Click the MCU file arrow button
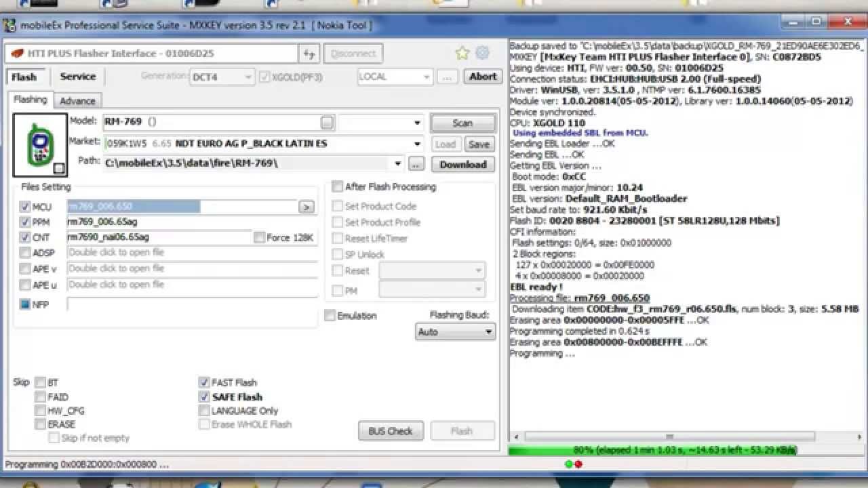The width and height of the screenshot is (868, 488). click(307, 207)
